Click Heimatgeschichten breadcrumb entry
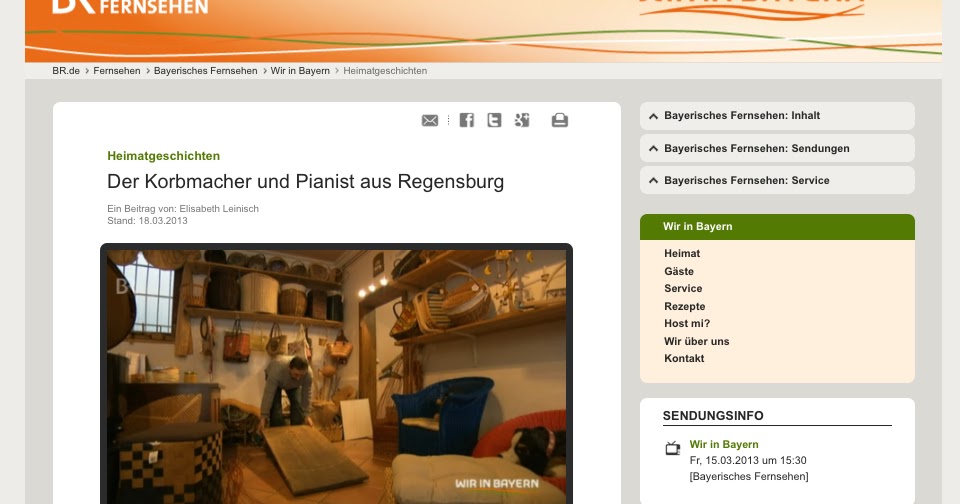The image size is (960, 504). pos(385,71)
